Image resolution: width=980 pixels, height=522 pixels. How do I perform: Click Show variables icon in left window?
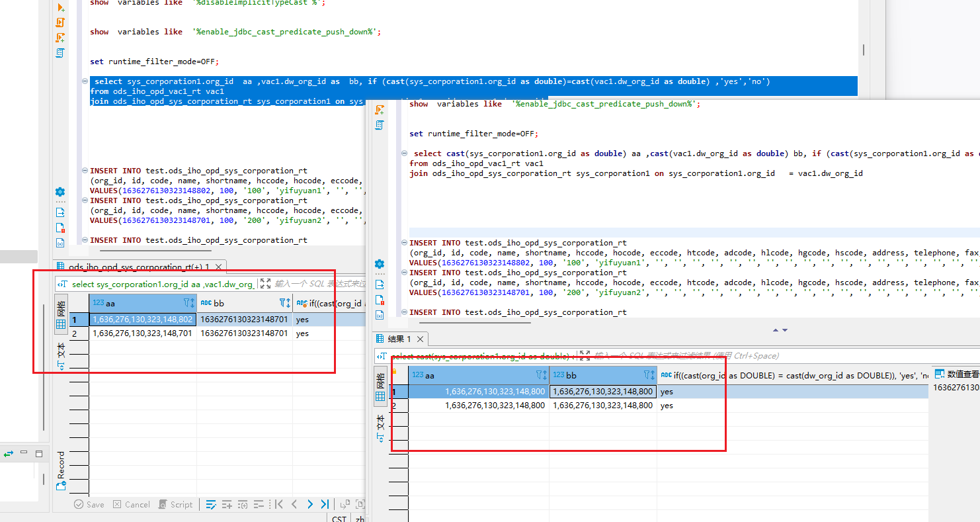[x=60, y=243]
